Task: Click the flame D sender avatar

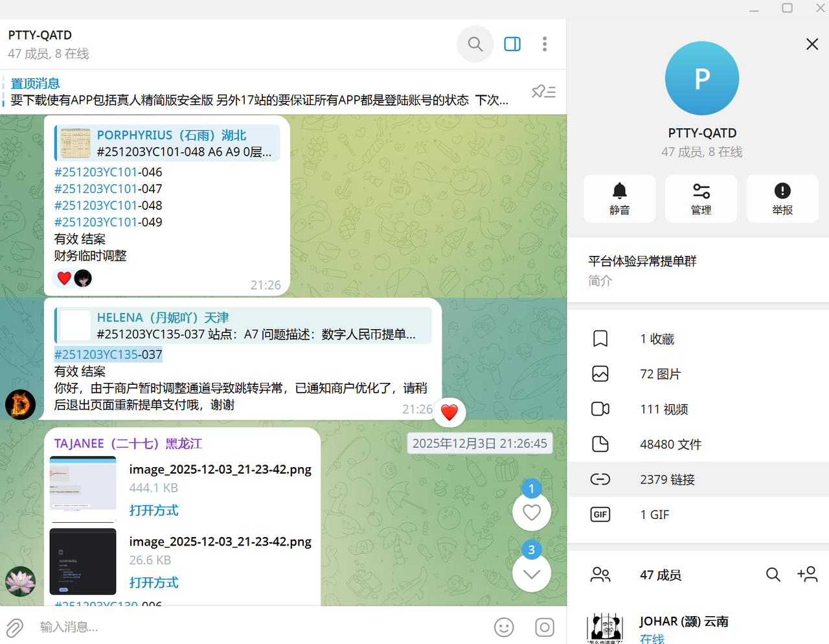Action: pos(21,404)
